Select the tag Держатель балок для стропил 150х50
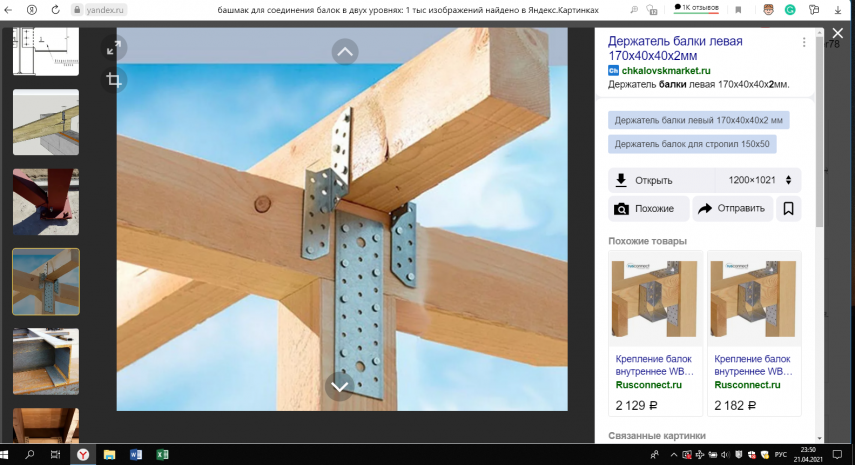This screenshot has height=465, width=855. (692, 144)
